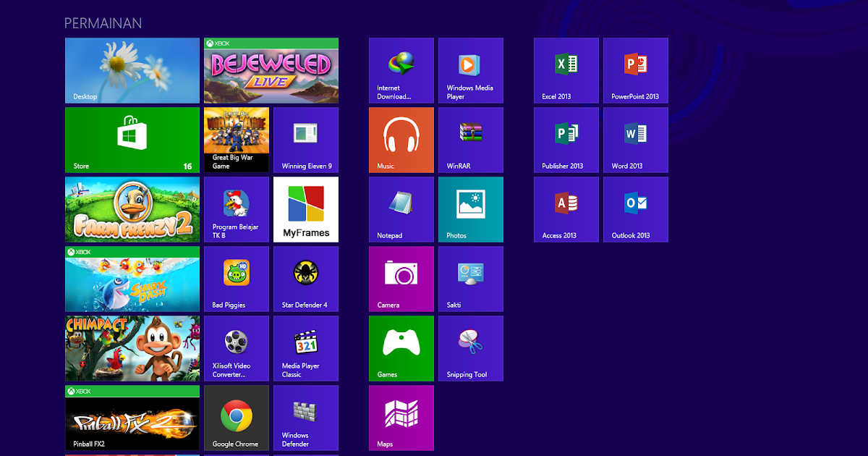Image resolution: width=868 pixels, height=456 pixels.
Task: Launch Bad Piggies game
Action: tap(237, 279)
